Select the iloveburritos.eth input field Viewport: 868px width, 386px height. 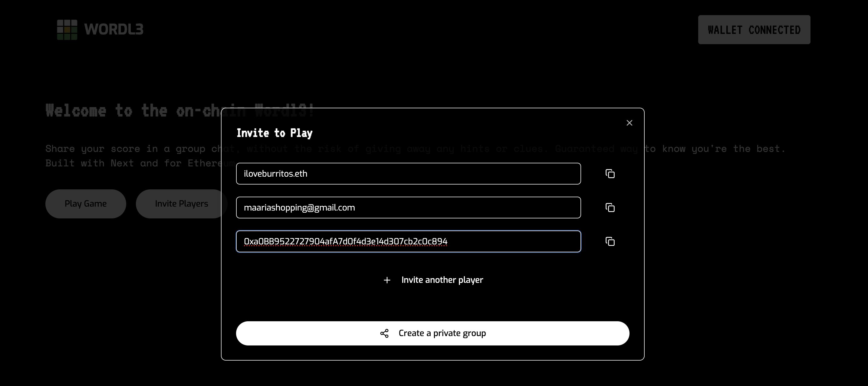[x=408, y=173]
